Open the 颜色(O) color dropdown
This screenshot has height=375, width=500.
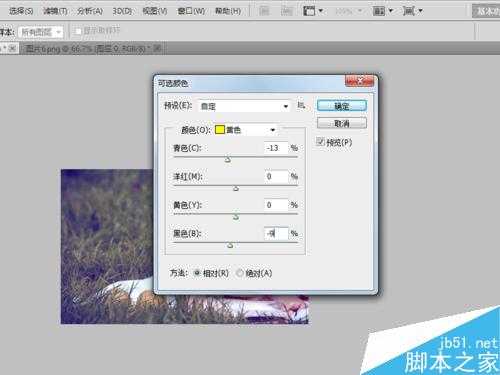click(246, 130)
